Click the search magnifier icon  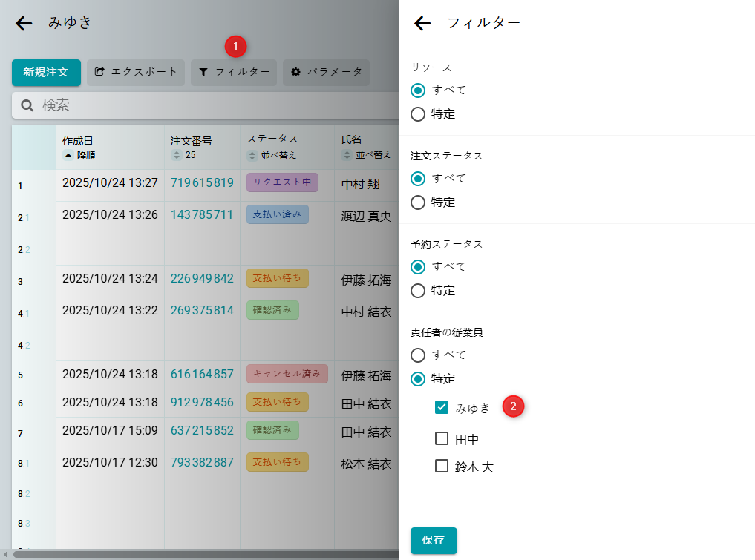(27, 105)
